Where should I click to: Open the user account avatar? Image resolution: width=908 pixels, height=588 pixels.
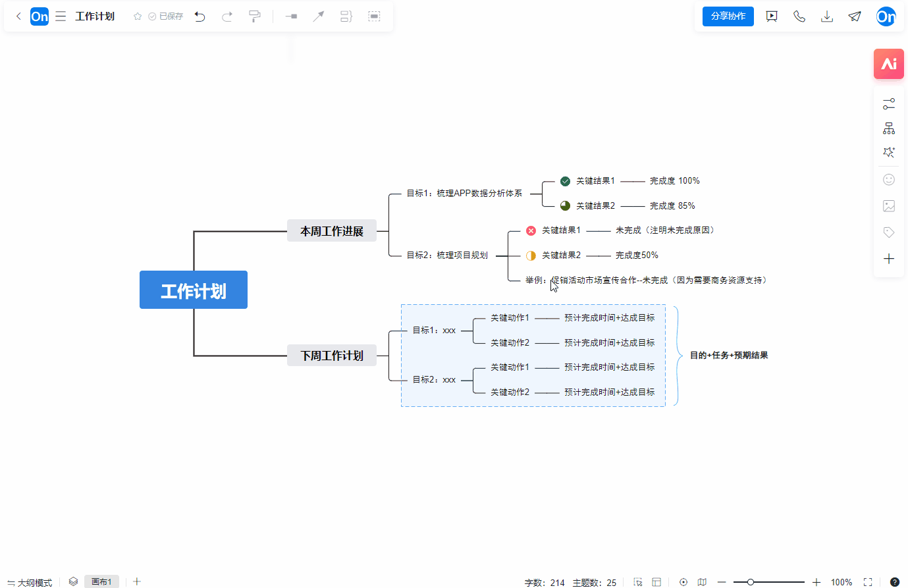[886, 16]
